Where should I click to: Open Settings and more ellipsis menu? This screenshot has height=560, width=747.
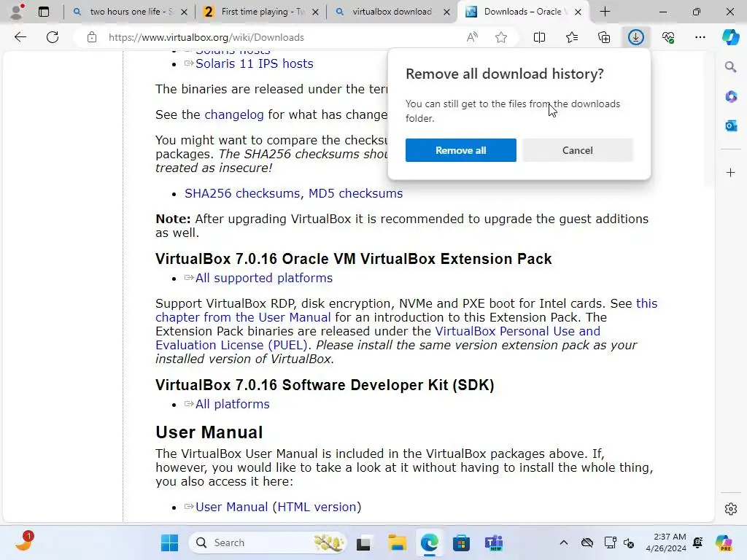(x=700, y=37)
